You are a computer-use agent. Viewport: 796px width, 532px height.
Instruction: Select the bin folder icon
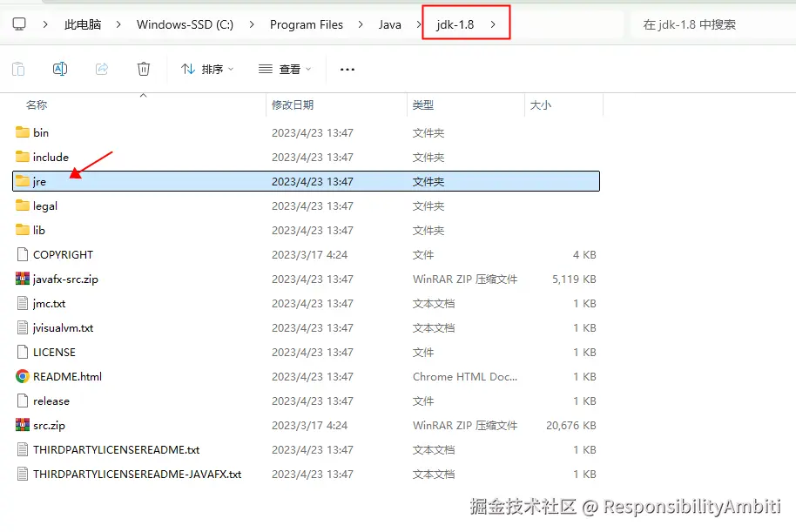point(23,132)
